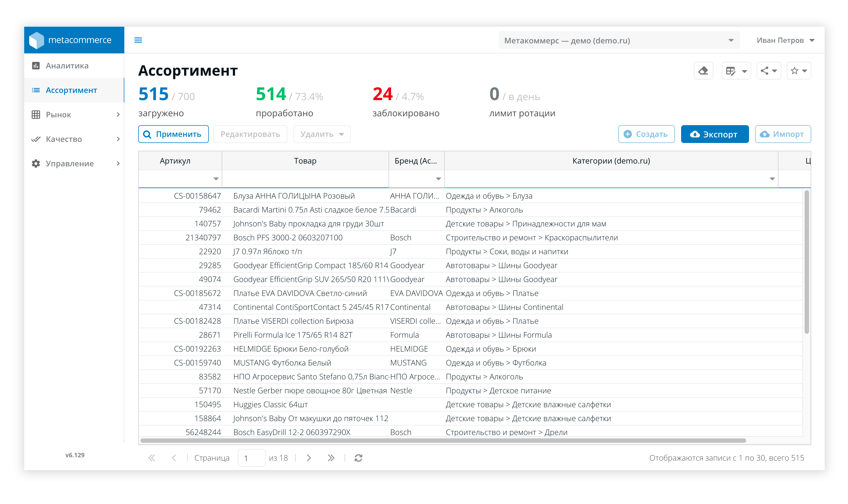Expand Качество submenu chevron
This screenshot has width=848, height=504.
point(118,139)
